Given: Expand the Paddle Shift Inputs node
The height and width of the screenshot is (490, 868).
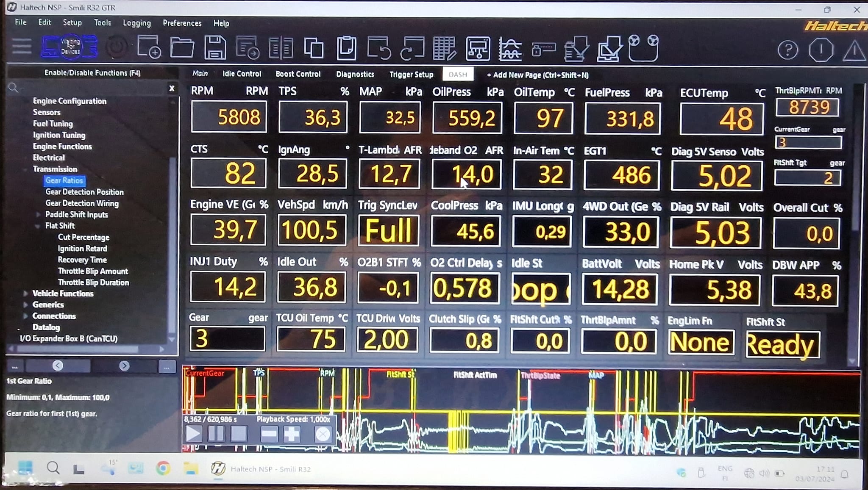Looking at the screenshot, I should tap(38, 215).
